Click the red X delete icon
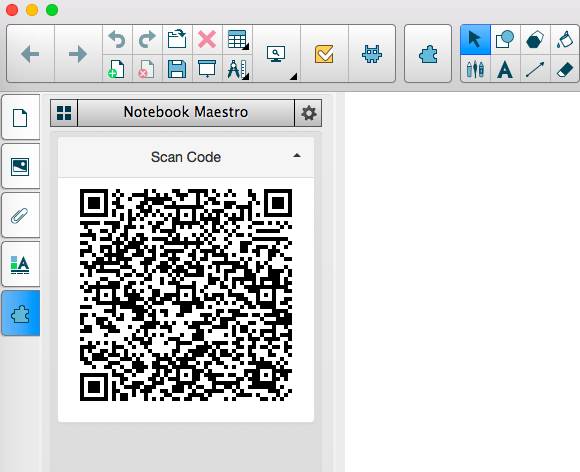This screenshot has width=580, height=472. coord(207,39)
